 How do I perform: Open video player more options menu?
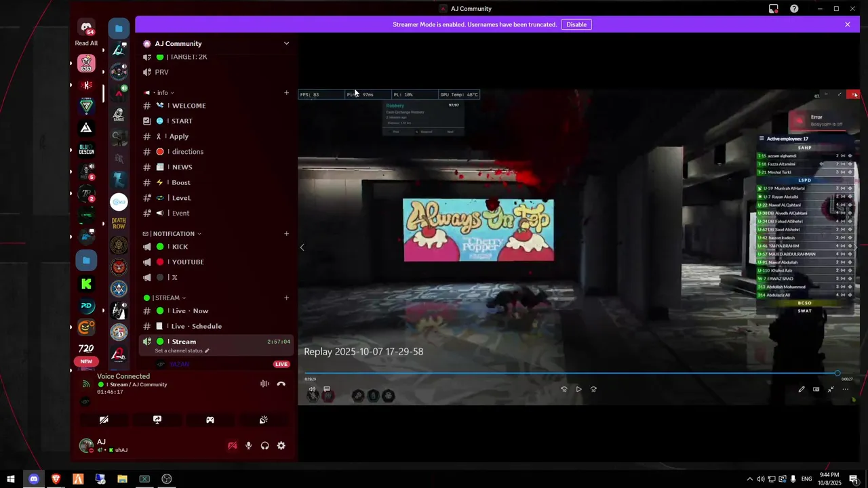[x=846, y=389]
